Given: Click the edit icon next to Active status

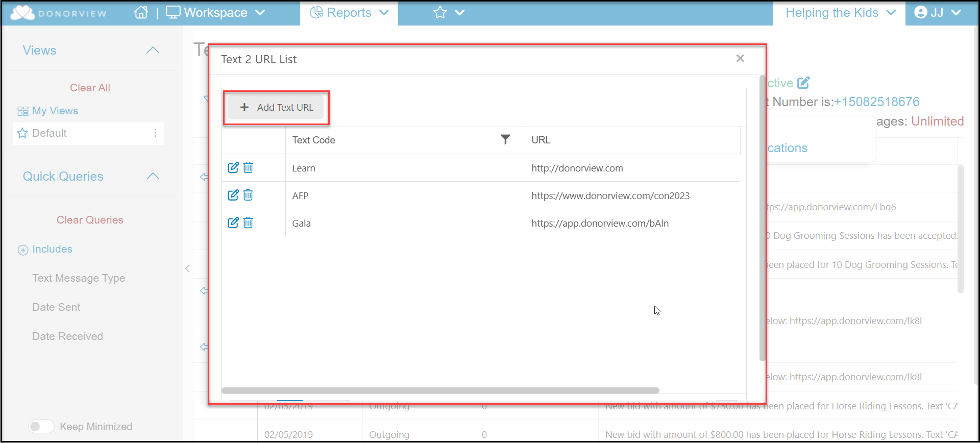Looking at the screenshot, I should point(803,82).
